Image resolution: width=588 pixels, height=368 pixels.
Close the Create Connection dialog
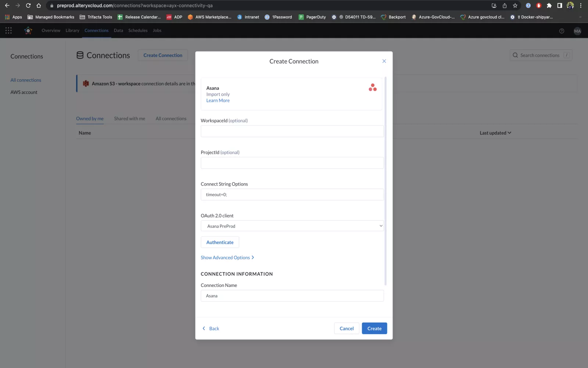click(x=384, y=61)
